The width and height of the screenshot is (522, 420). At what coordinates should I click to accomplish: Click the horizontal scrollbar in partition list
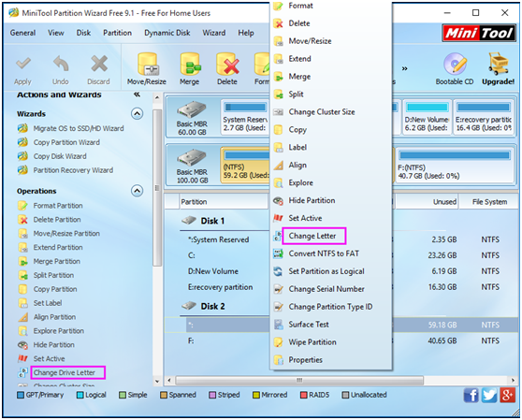pos(299,380)
